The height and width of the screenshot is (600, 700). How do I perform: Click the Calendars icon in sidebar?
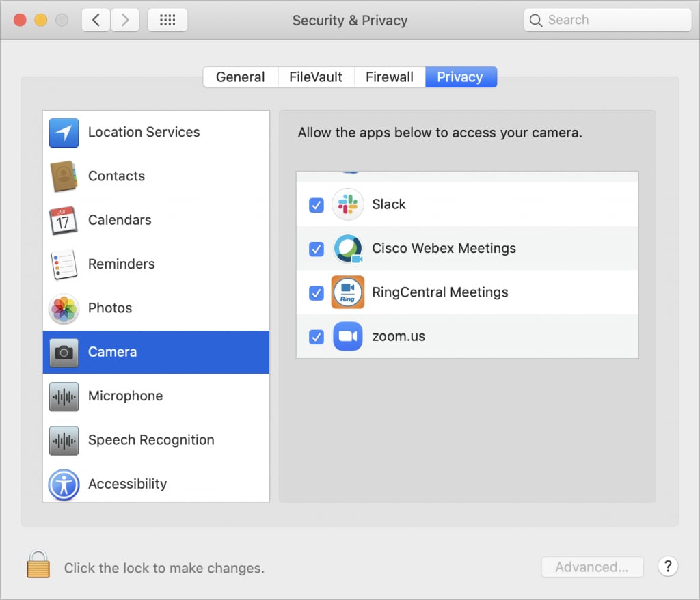[64, 220]
